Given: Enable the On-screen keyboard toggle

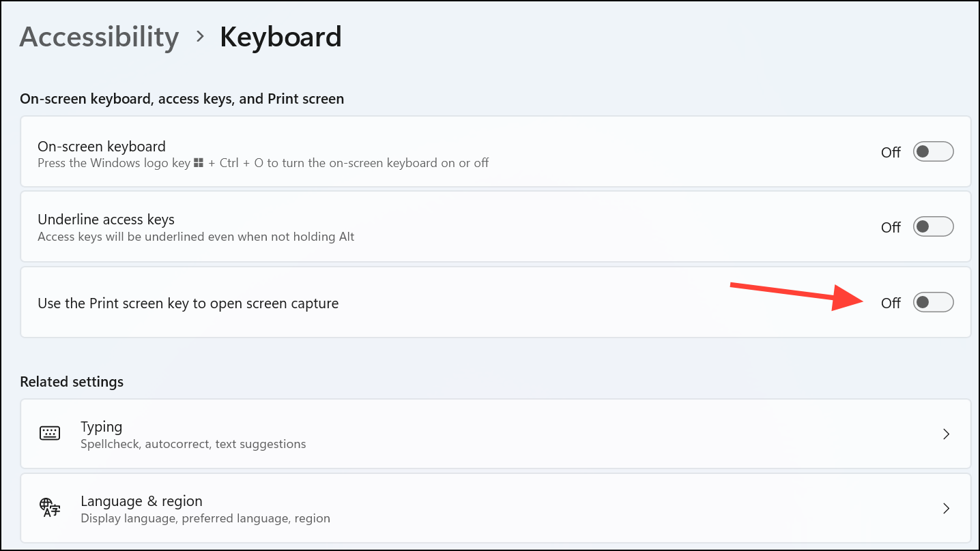Looking at the screenshot, I should tap(933, 151).
